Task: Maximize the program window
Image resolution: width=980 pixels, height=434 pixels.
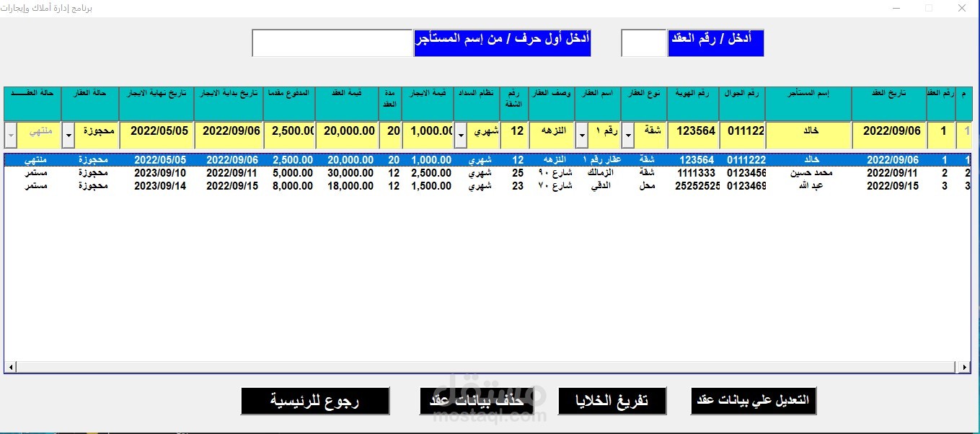Action: pos(929,8)
